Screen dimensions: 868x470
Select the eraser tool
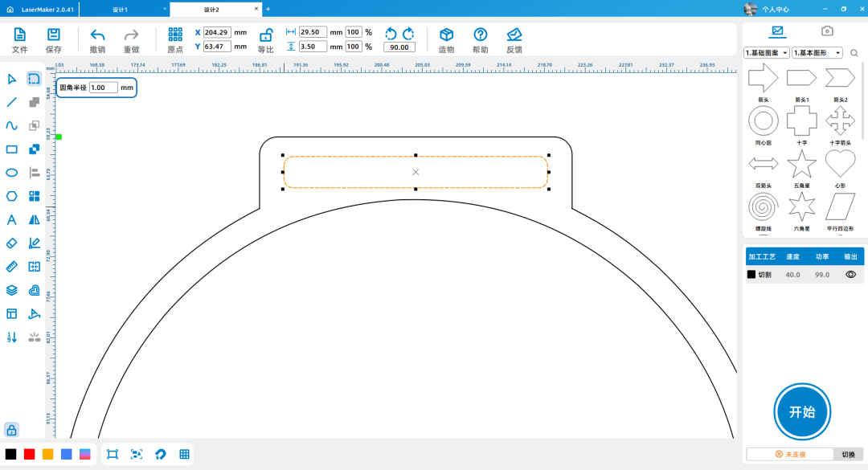coord(12,243)
